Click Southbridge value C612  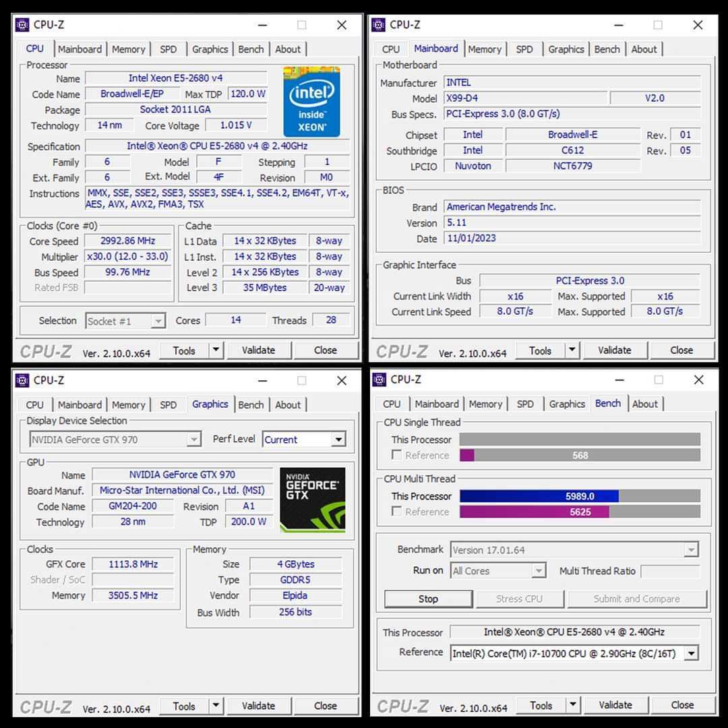tap(572, 150)
